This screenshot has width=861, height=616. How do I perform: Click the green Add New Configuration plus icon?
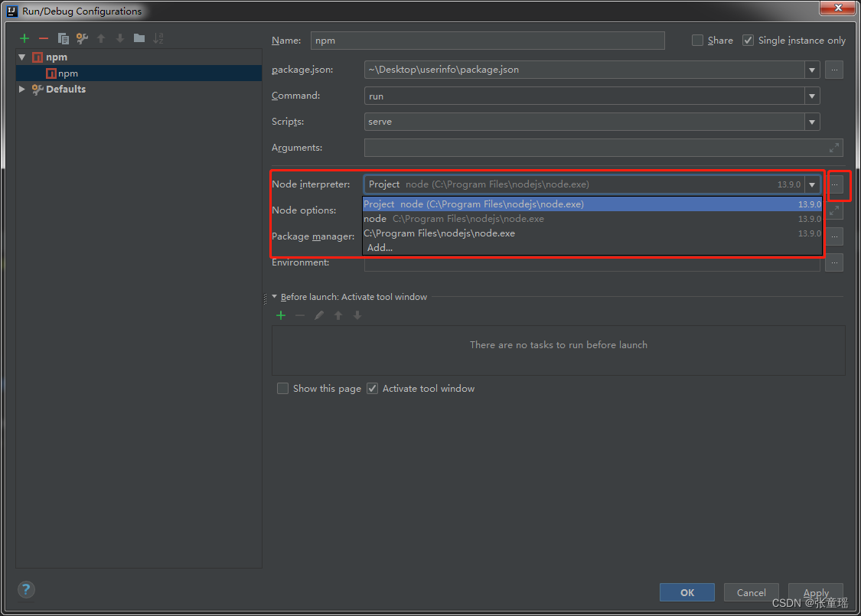pos(24,38)
